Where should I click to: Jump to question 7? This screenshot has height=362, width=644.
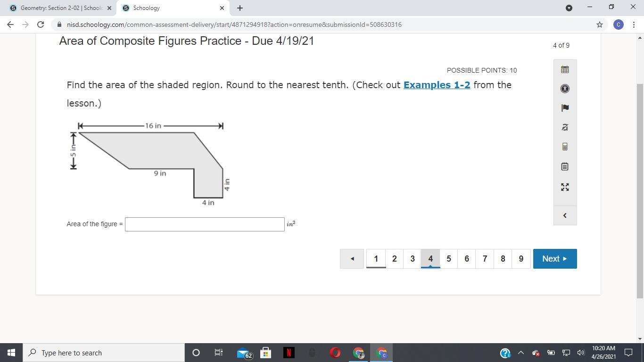click(485, 259)
